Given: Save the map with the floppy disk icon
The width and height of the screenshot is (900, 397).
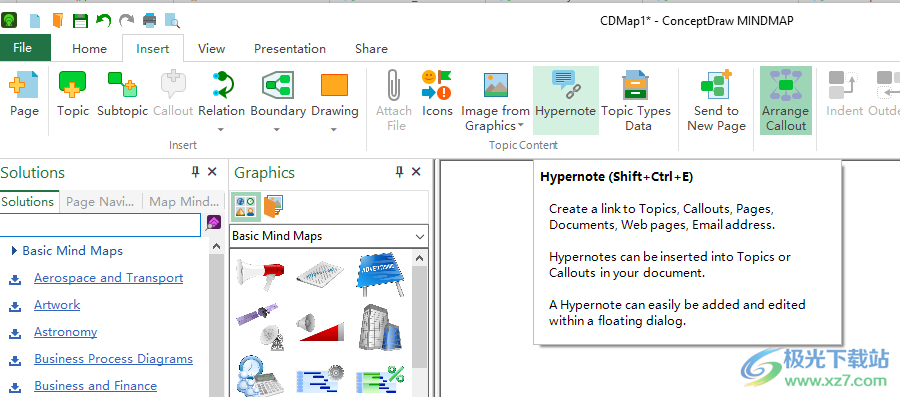Looking at the screenshot, I should pyautogui.click(x=80, y=21).
